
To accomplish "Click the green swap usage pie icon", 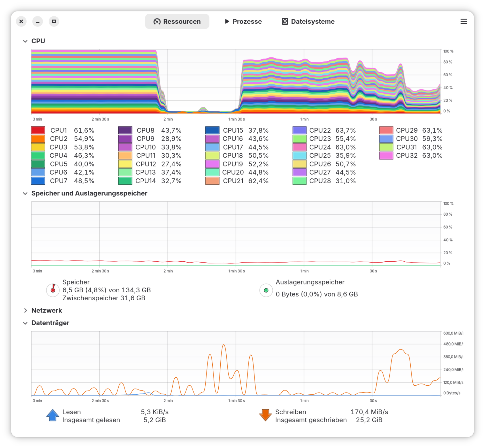I will click(x=266, y=290).
